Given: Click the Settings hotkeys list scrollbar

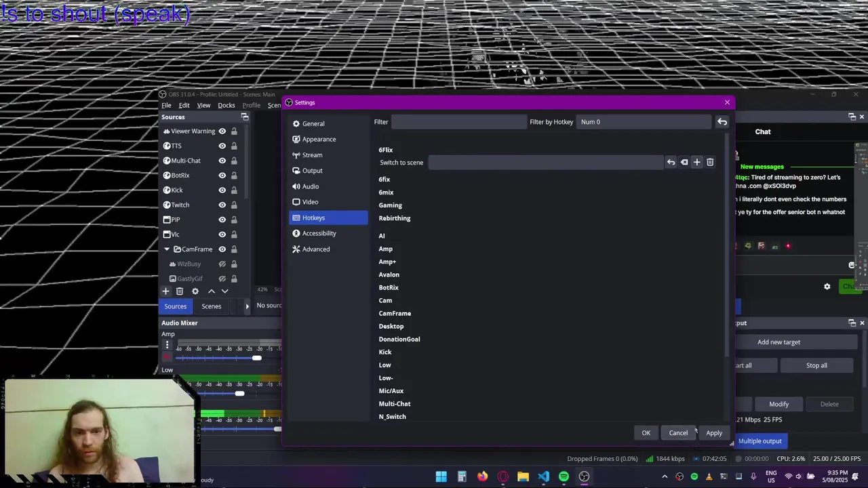Looking at the screenshot, I should click(x=727, y=245).
